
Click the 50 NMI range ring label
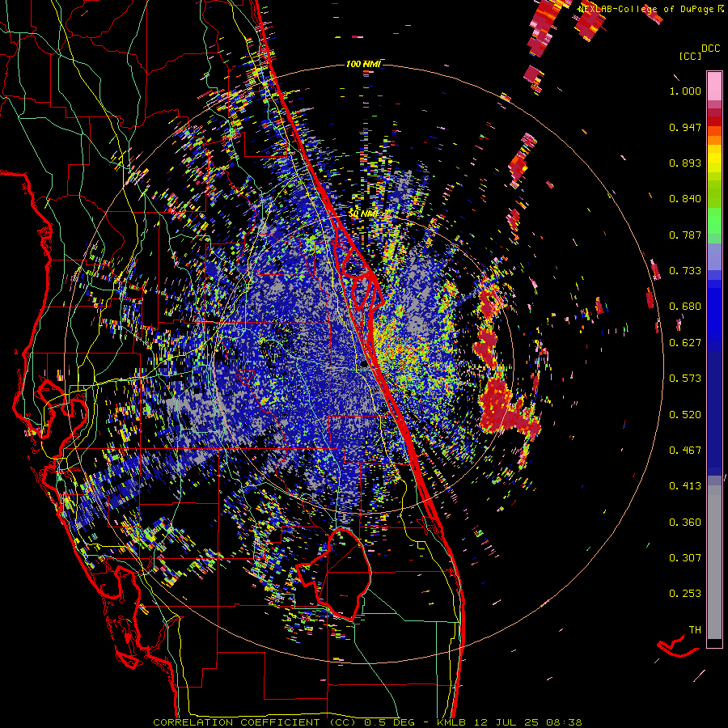(x=363, y=214)
